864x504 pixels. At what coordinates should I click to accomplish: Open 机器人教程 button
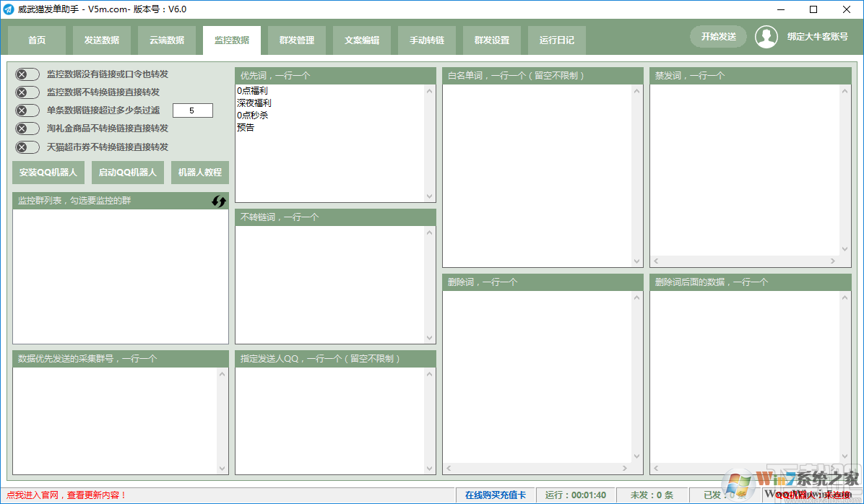200,173
